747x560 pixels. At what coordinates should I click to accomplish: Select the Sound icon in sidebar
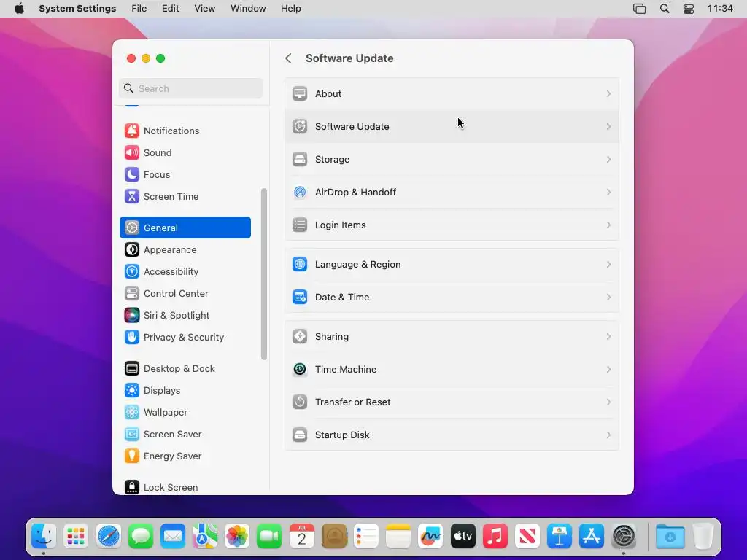pos(132,152)
